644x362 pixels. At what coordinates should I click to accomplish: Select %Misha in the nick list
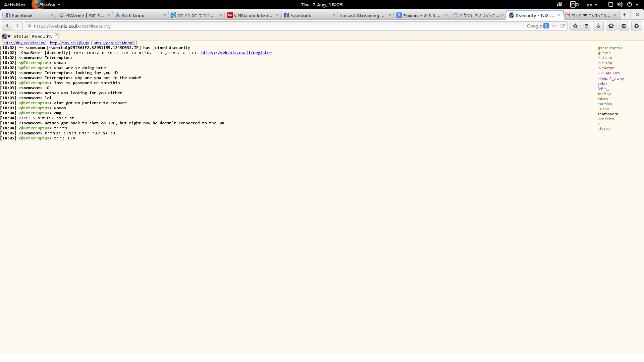[x=605, y=63]
